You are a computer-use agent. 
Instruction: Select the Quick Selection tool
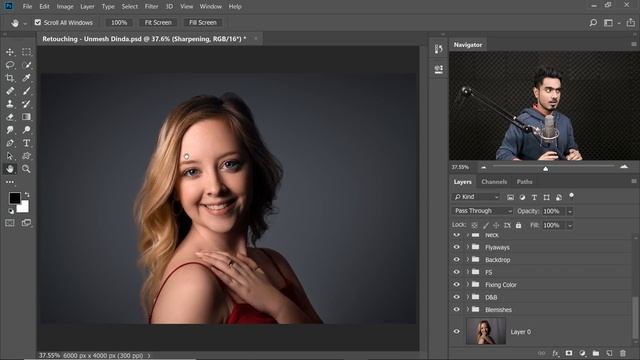(27, 65)
